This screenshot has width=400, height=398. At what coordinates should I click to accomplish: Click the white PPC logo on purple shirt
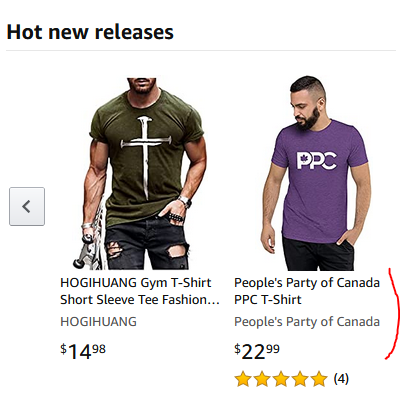(x=317, y=161)
